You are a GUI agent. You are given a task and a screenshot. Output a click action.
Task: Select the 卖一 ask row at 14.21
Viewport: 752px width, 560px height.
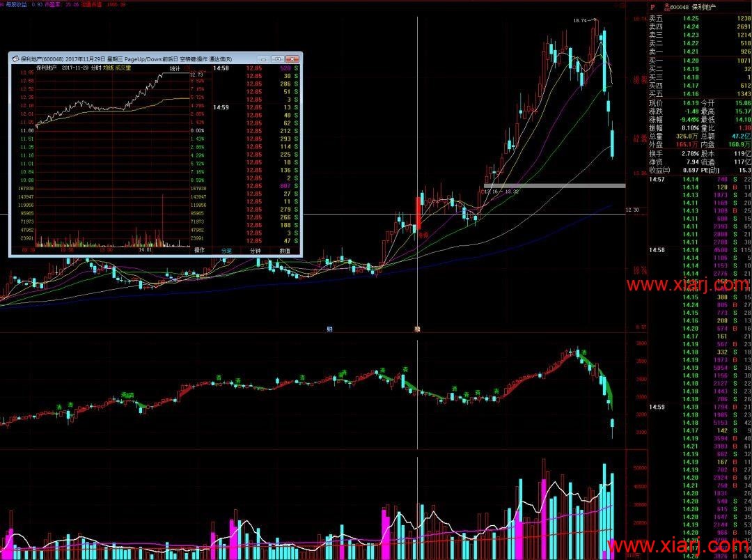click(700, 52)
